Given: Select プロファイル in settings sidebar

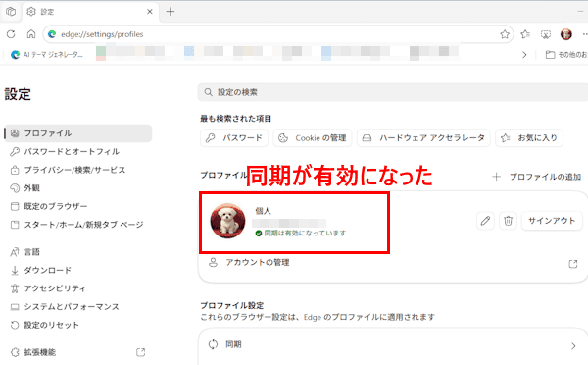Looking at the screenshot, I should (78, 133).
